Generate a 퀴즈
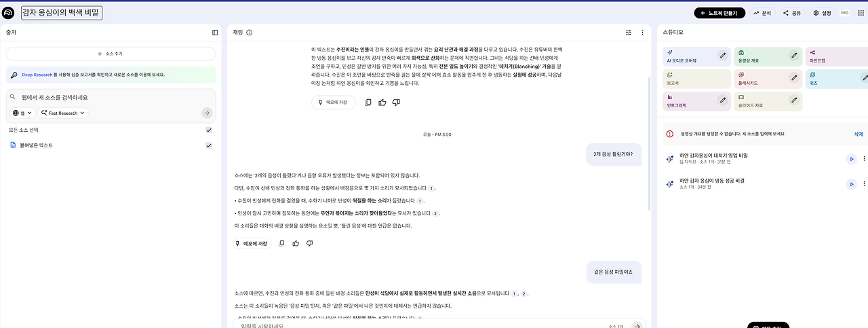The image size is (868, 328). pyautogui.click(x=836, y=78)
